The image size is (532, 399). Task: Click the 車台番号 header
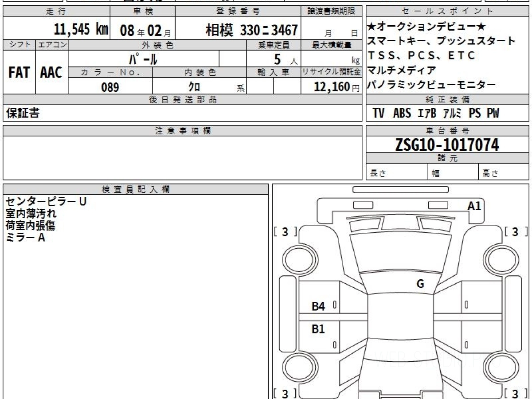click(x=448, y=131)
